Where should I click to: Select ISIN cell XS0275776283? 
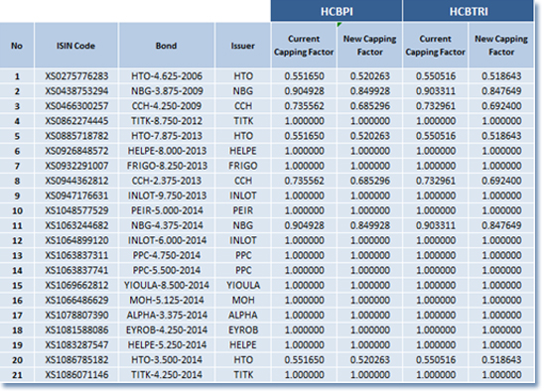[x=76, y=76]
